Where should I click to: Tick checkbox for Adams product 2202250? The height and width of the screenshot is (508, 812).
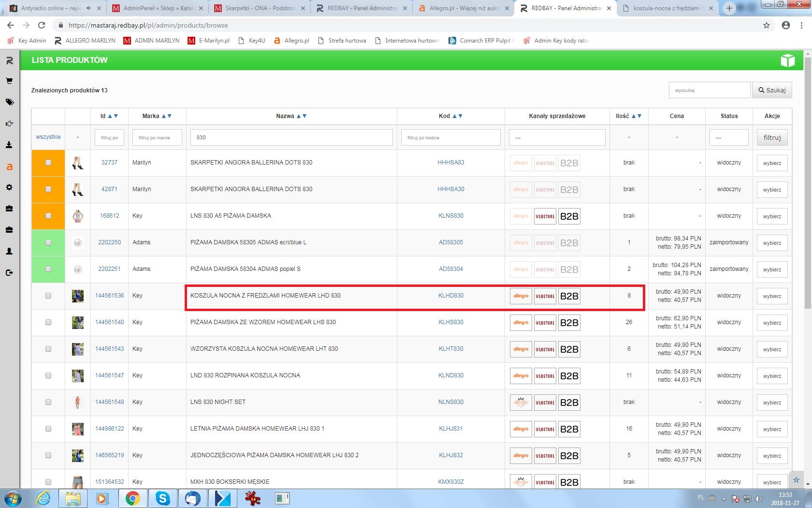(48, 242)
